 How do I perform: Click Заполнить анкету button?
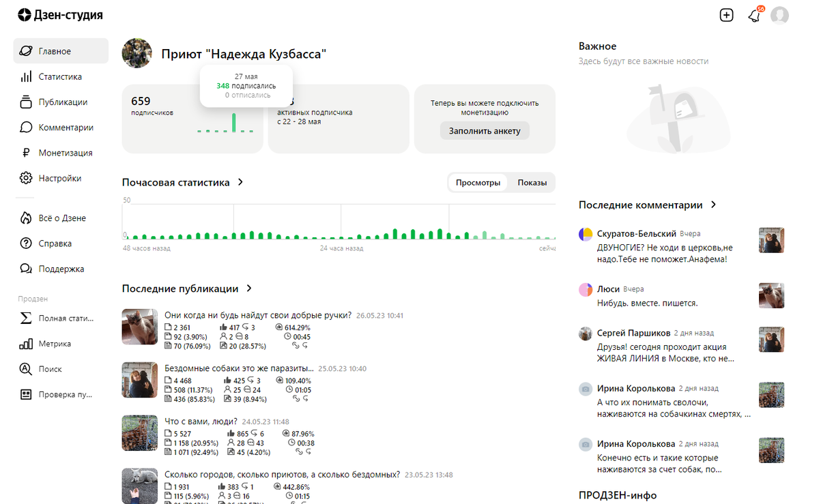485,131
